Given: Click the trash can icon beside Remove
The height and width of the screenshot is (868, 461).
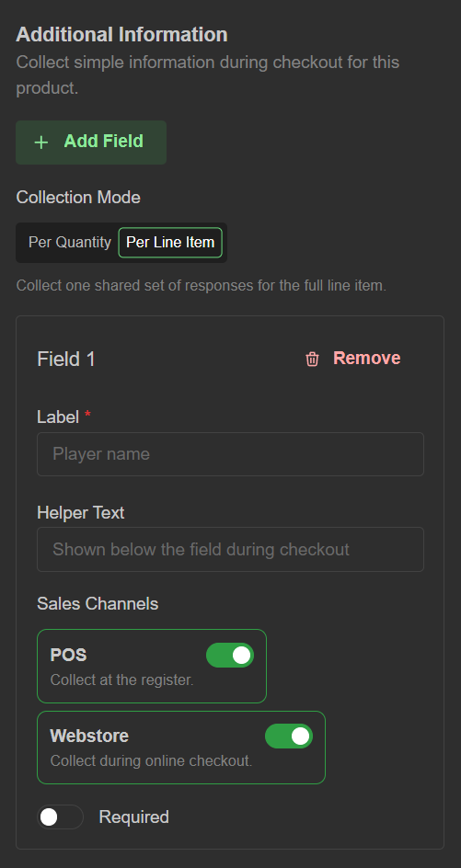Looking at the screenshot, I should 313,359.
